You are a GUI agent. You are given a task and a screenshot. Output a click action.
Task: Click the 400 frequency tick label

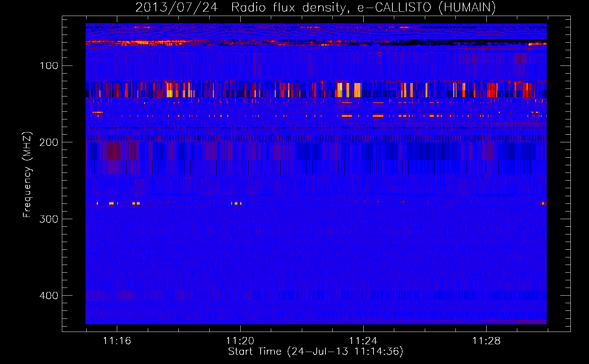[49, 295]
